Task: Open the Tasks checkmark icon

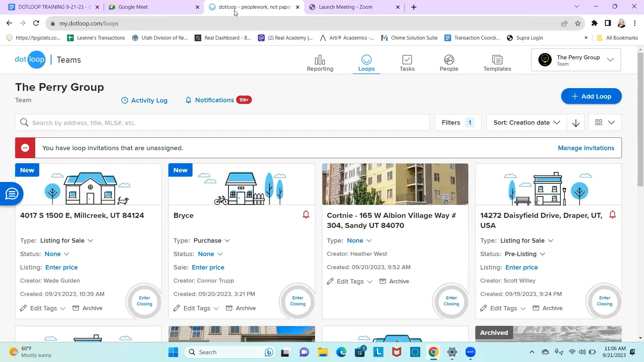Action: point(407,60)
